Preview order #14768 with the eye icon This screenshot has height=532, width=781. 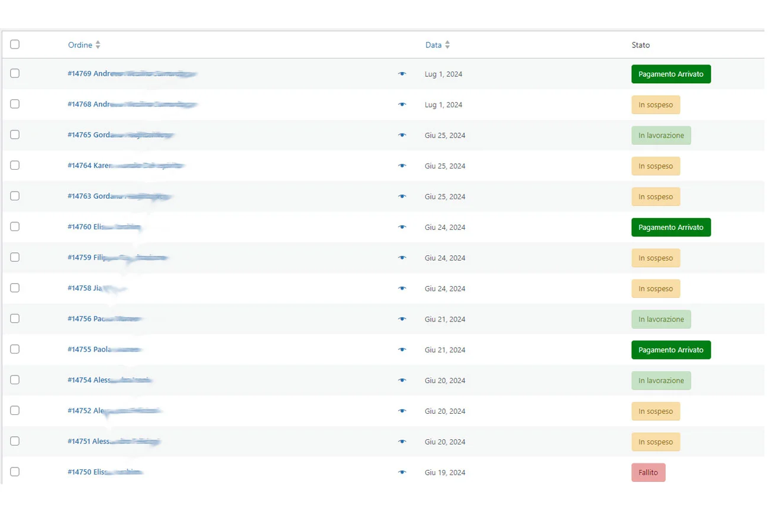pyautogui.click(x=402, y=105)
